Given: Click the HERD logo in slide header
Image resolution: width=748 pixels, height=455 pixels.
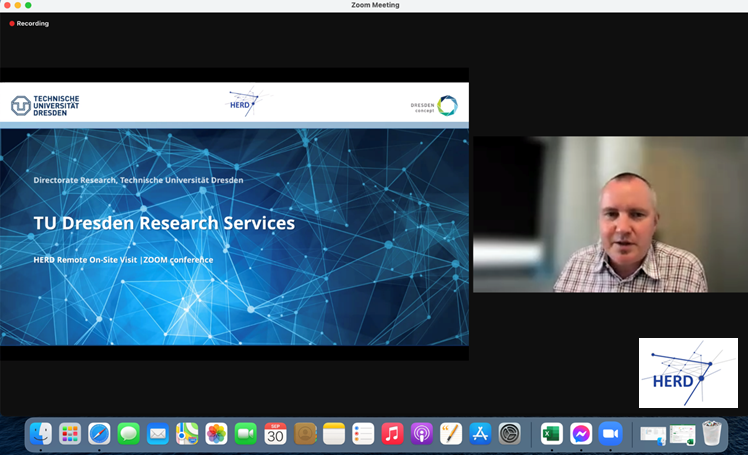Looking at the screenshot, I should (244, 102).
